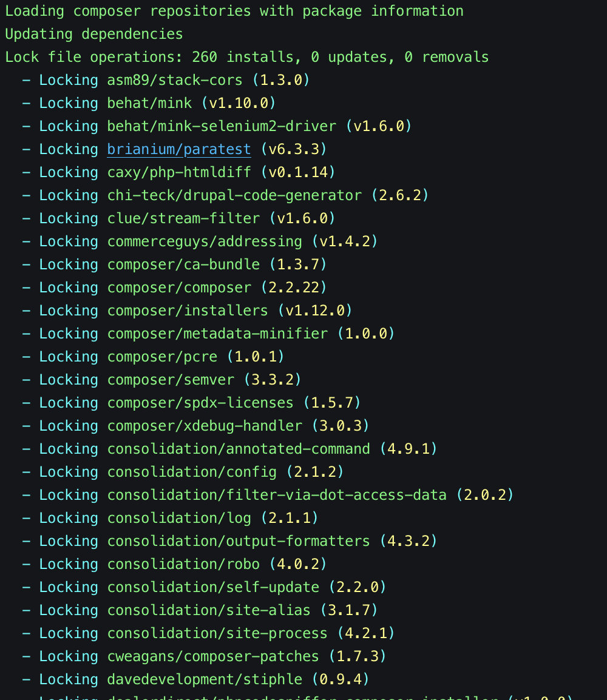This screenshot has width=607, height=700.
Task: Click the chi-teck/drupal-code-generator entry
Action: point(234,195)
